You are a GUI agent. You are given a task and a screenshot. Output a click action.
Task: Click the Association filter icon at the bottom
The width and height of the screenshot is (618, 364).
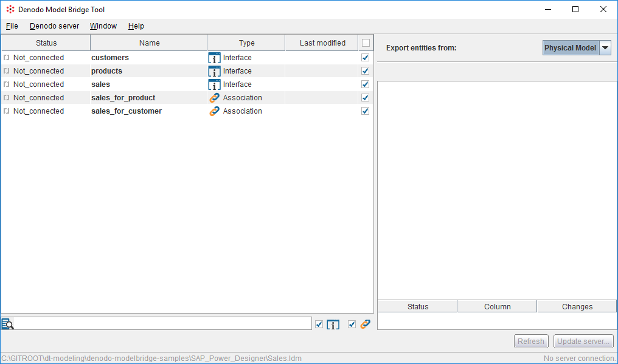tap(366, 325)
